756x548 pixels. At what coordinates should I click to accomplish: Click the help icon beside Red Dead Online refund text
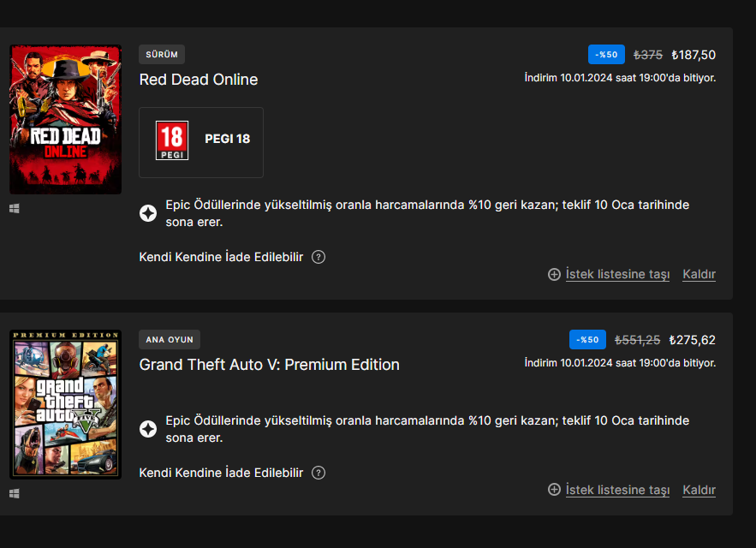tap(318, 257)
